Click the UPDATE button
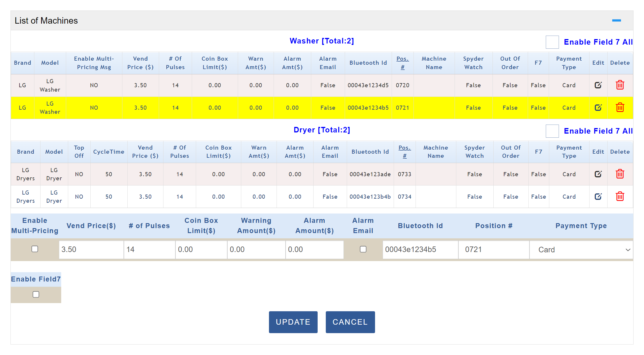The image size is (644, 355). click(x=293, y=322)
